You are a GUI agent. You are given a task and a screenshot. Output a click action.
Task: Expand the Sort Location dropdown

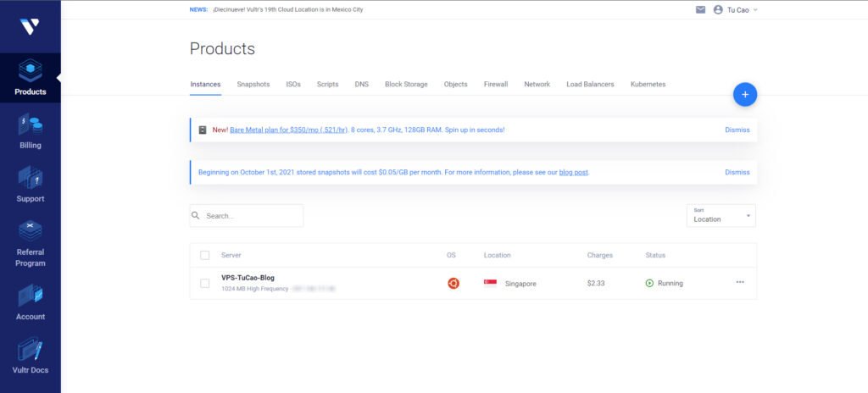point(721,215)
